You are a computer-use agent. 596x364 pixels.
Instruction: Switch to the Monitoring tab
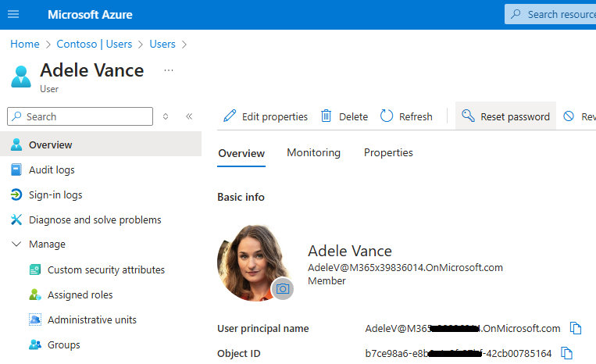coord(313,153)
